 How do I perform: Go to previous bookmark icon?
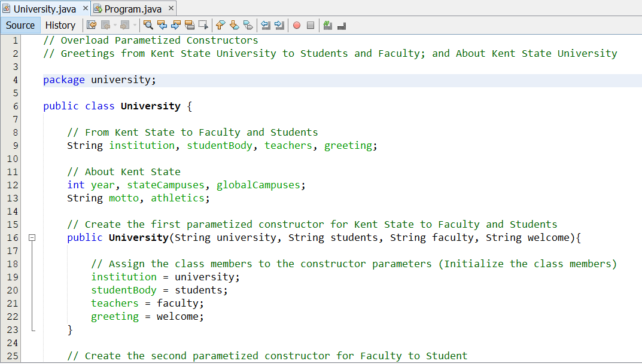(x=220, y=25)
